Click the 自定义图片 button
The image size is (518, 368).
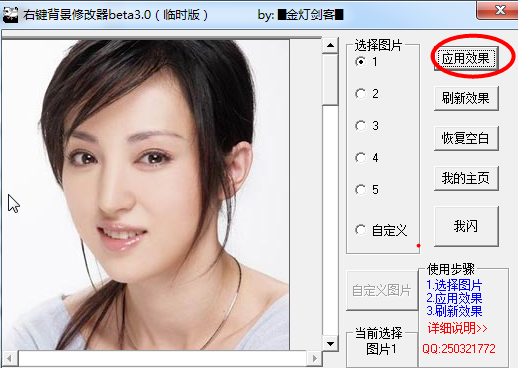tap(382, 290)
